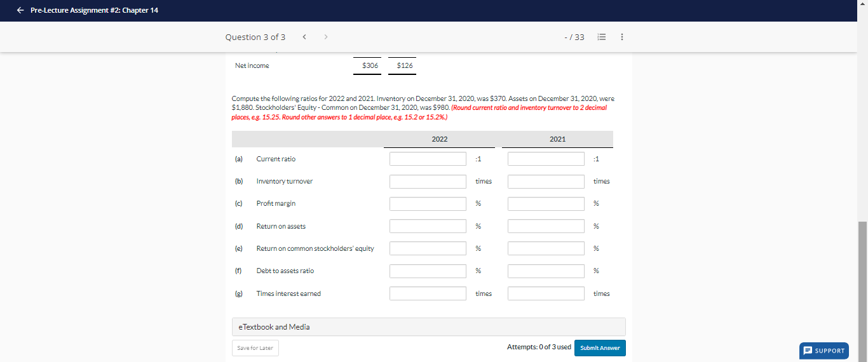The width and height of the screenshot is (868, 362).
Task: Expand eTextbook and Media section
Action: [x=429, y=326]
